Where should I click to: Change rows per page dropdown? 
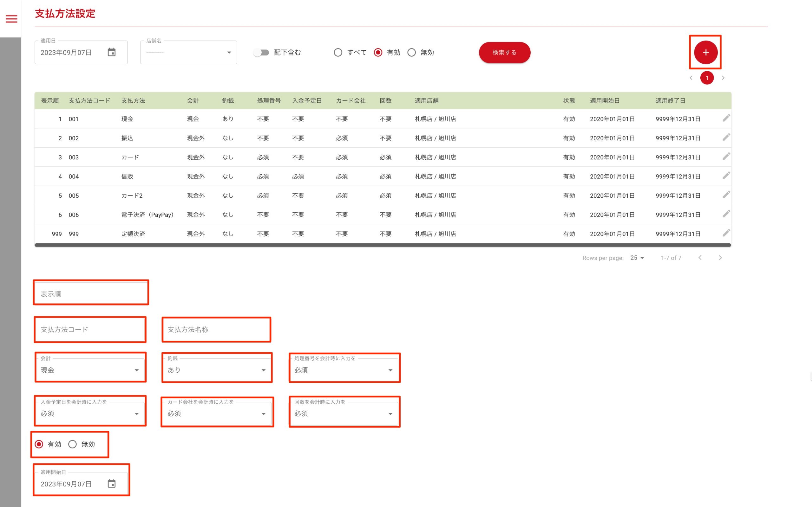[x=637, y=258]
